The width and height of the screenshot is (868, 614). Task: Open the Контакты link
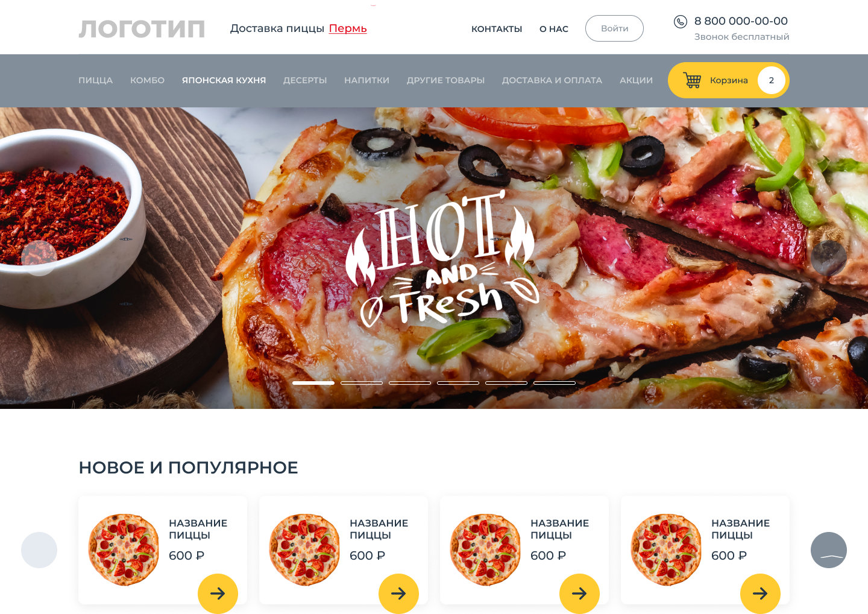[x=497, y=29]
